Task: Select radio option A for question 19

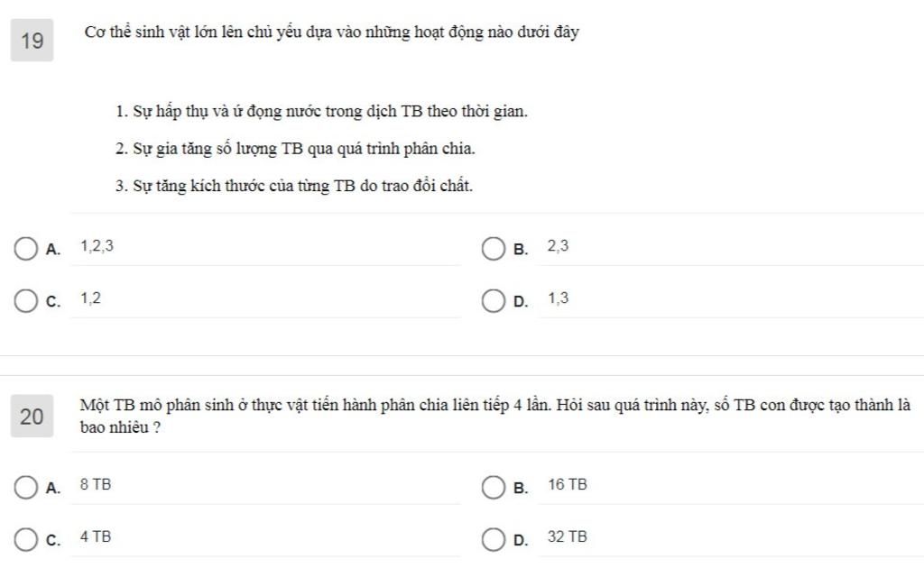Action: [26, 249]
